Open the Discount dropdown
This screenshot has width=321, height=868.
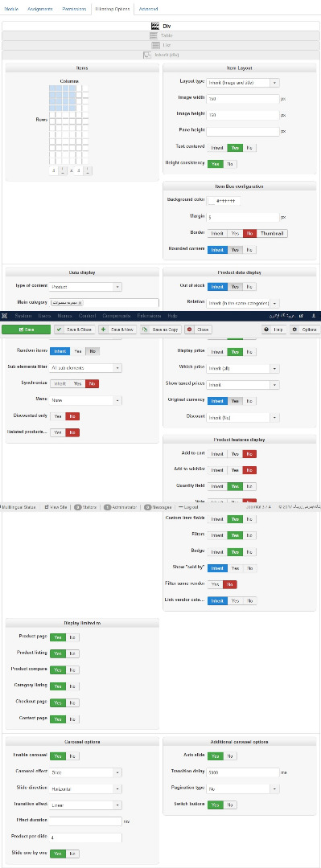[x=243, y=417]
